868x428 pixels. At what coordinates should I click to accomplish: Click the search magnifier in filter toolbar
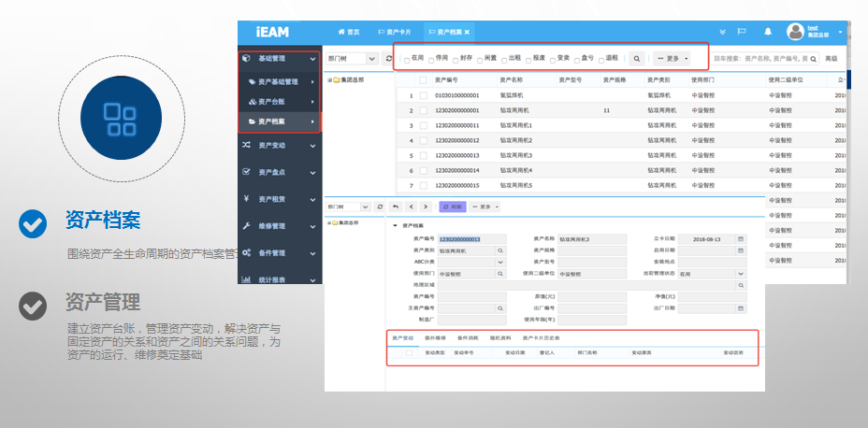pos(637,58)
